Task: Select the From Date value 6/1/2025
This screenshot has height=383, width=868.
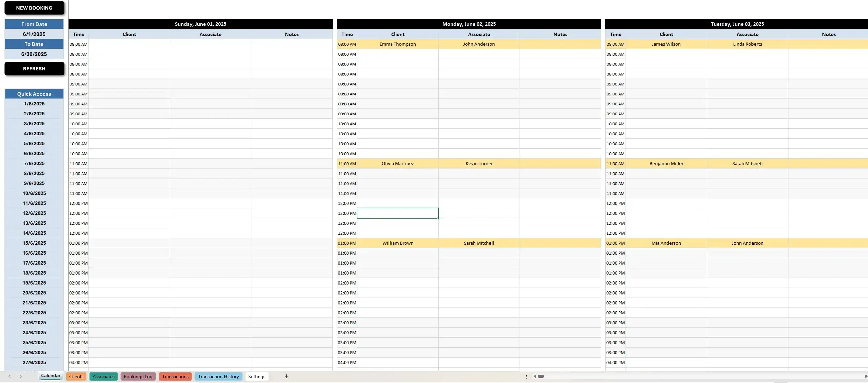Action: pyautogui.click(x=34, y=34)
